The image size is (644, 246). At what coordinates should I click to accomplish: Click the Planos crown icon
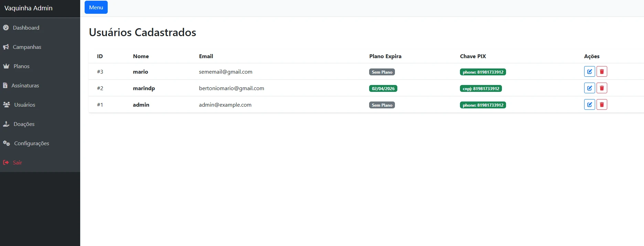(6, 66)
